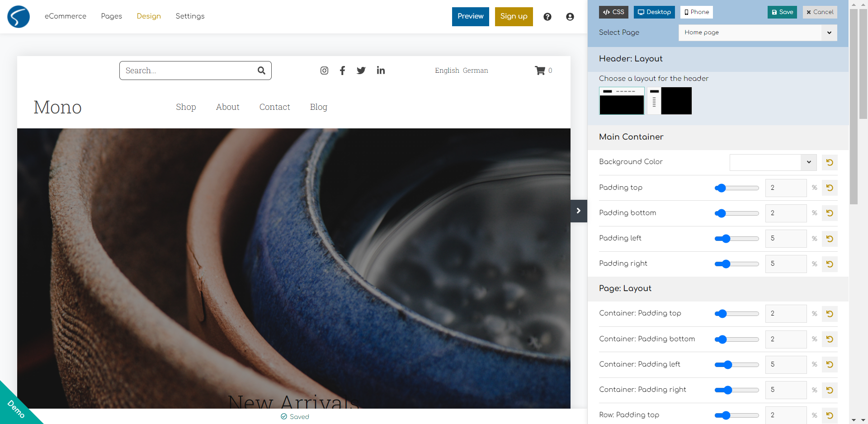Image resolution: width=868 pixels, height=424 pixels.
Task: Switch site language to German
Action: pos(476,71)
